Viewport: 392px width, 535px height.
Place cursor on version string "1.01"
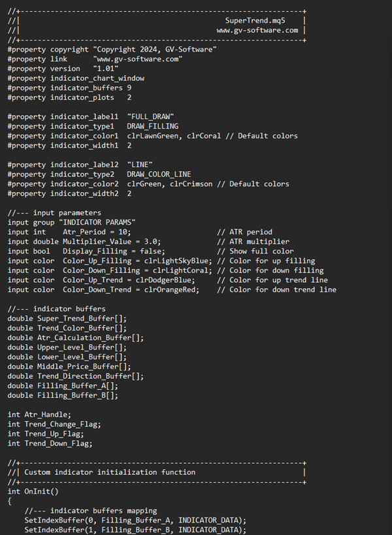pyautogui.click(x=106, y=69)
